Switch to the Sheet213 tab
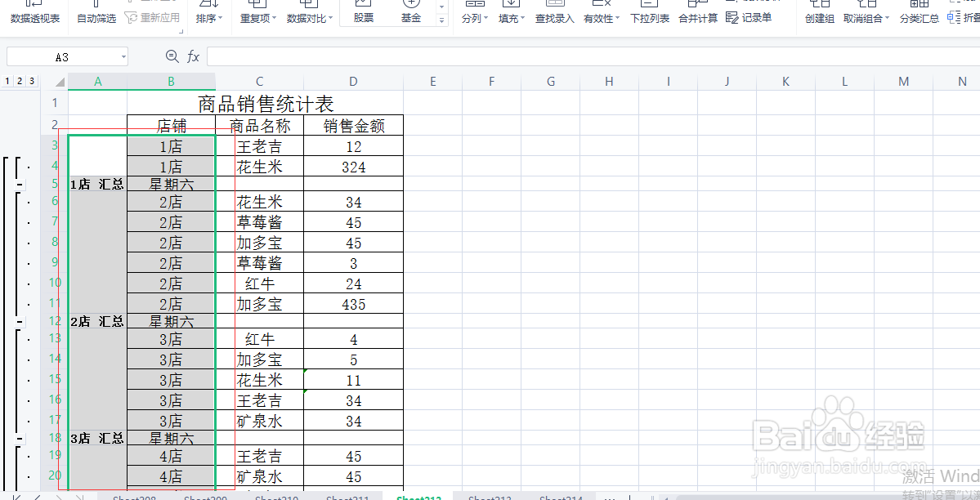The height and width of the screenshot is (500, 980). [490, 498]
